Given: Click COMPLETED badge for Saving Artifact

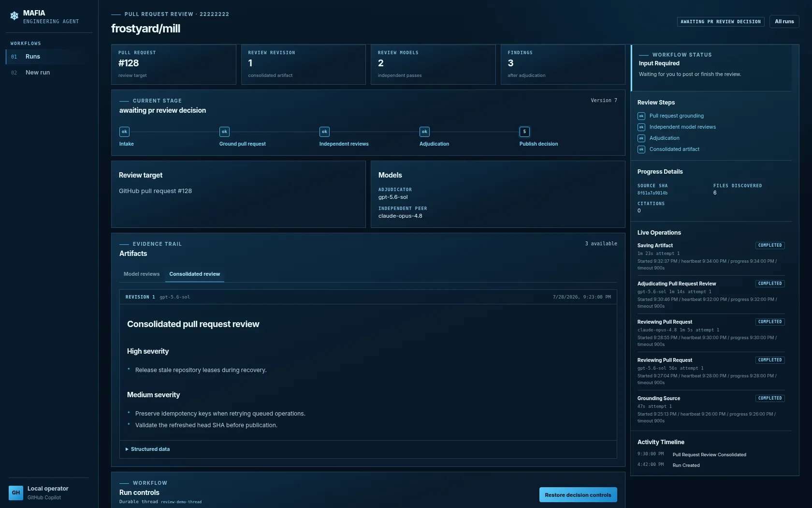Looking at the screenshot, I should [x=770, y=245].
